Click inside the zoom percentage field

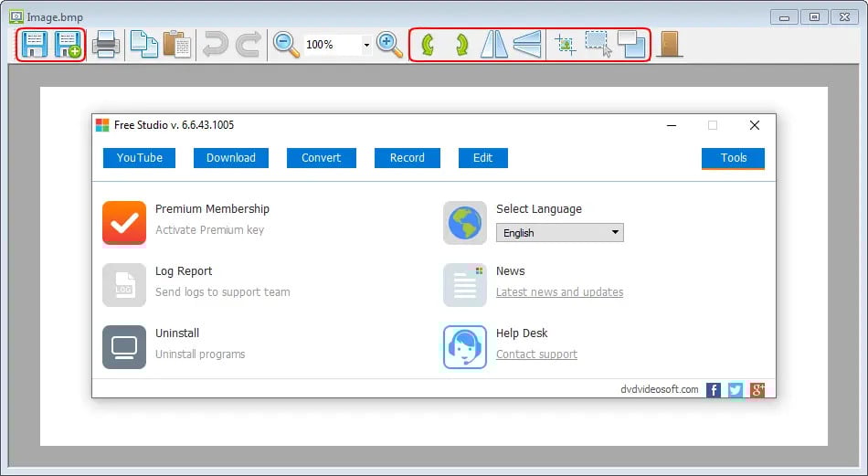click(x=331, y=45)
